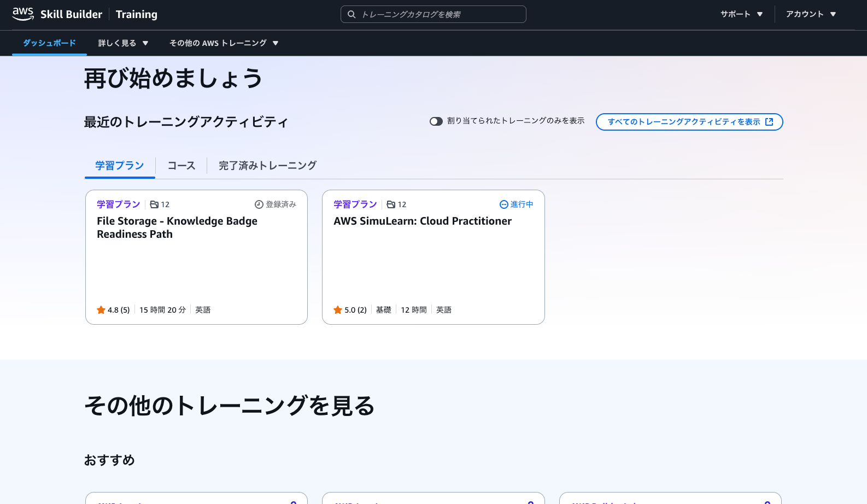Click the star rating icon for 5.0 (2)
The height and width of the screenshot is (504, 867).
[338, 310]
